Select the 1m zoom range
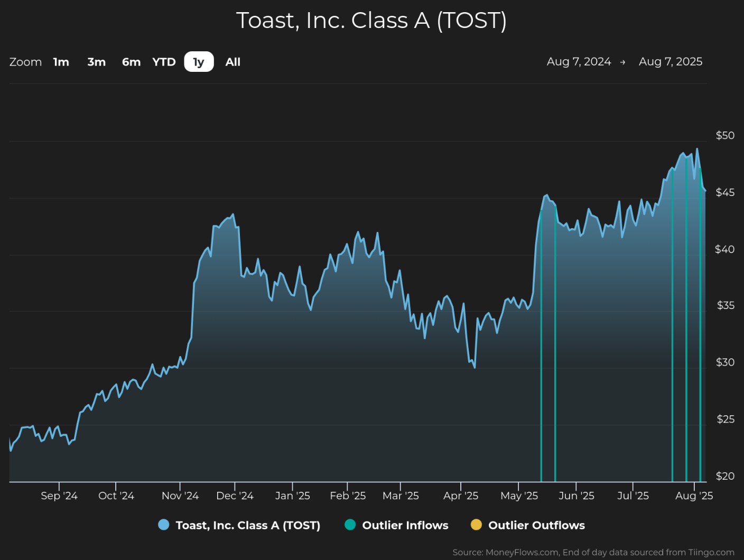Image resolution: width=744 pixels, height=560 pixels. click(x=61, y=62)
